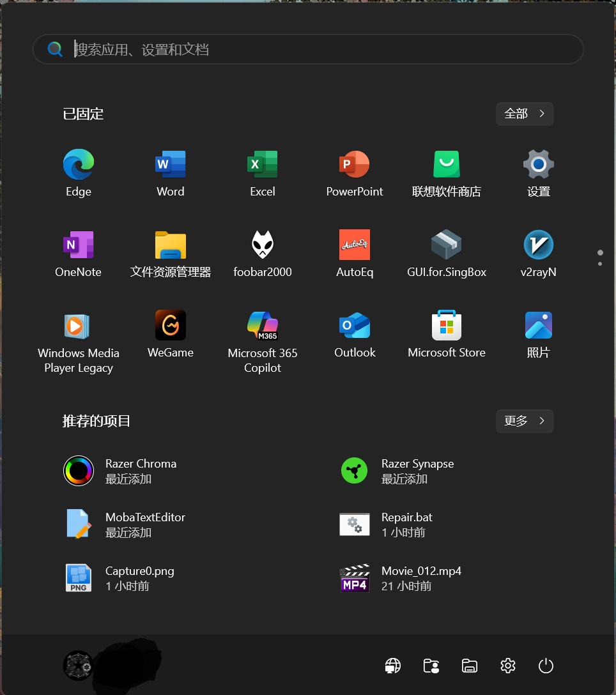
Task: Open Edge from pinned apps
Action: click(x=79, y=173)
